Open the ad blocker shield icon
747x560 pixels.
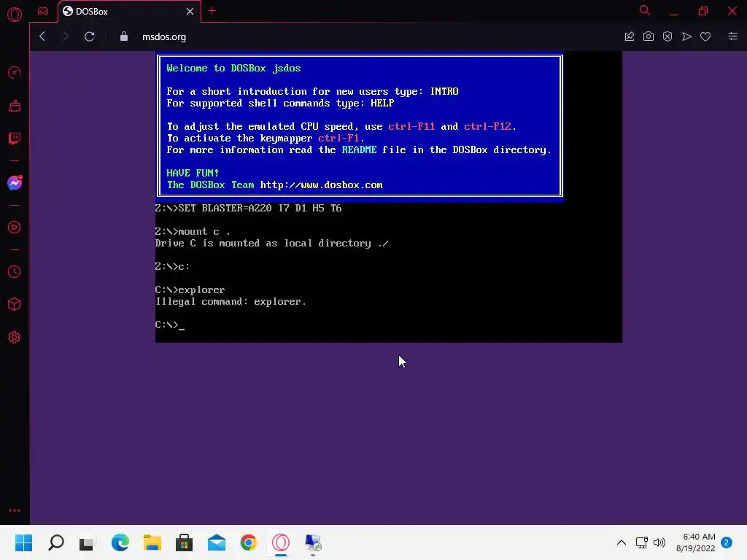coord(667,36)
